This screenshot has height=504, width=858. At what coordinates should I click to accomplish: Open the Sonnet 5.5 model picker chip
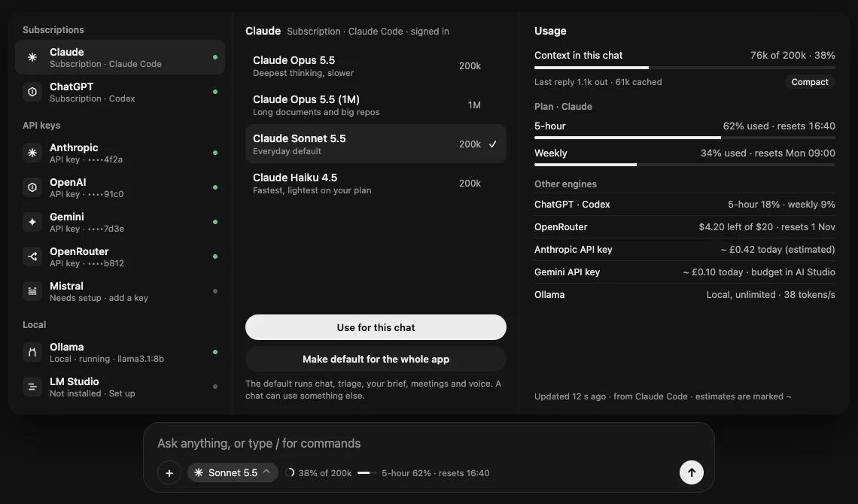pyautogui.click(x=233, y=472)
